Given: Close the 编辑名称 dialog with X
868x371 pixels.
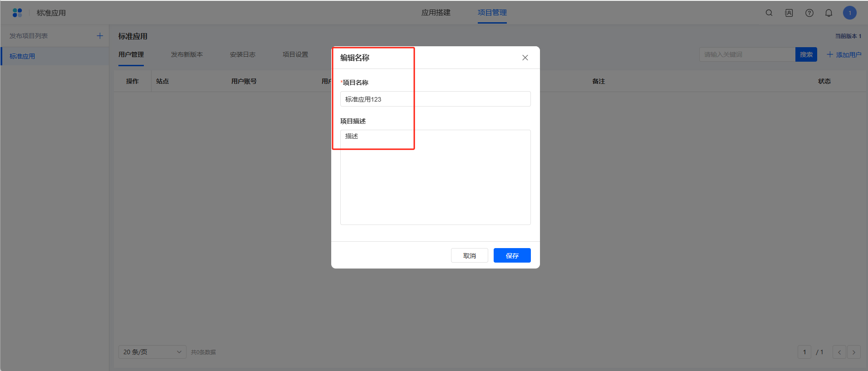Looking at the screenshot, I should click(x=525, y=58).
